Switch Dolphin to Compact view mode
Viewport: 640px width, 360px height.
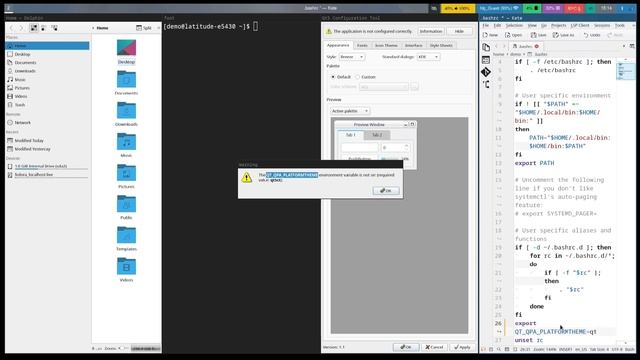coord(44,28)
